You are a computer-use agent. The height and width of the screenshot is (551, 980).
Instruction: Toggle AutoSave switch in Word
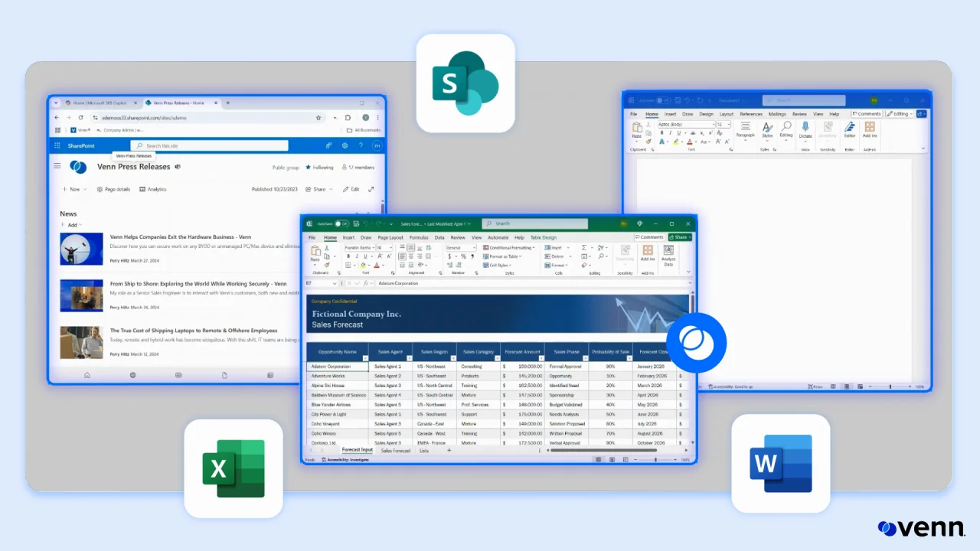pyautogui.click(x=662, y=100)
